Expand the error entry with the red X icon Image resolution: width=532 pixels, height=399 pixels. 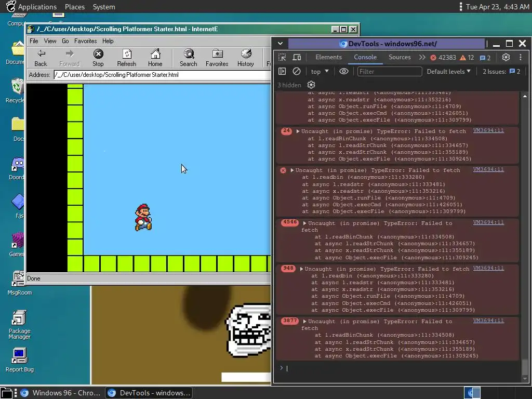[292, 170]
